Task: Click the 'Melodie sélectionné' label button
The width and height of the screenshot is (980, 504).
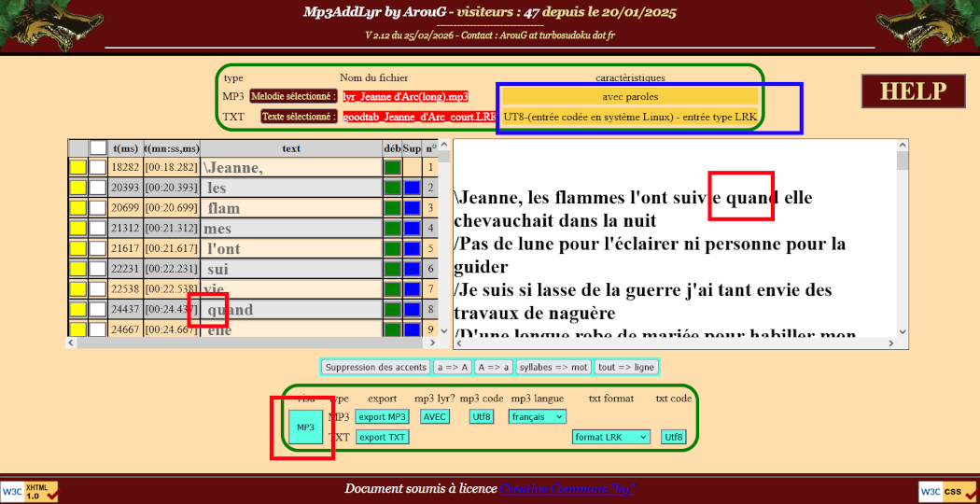Action: tap(293, 96)
